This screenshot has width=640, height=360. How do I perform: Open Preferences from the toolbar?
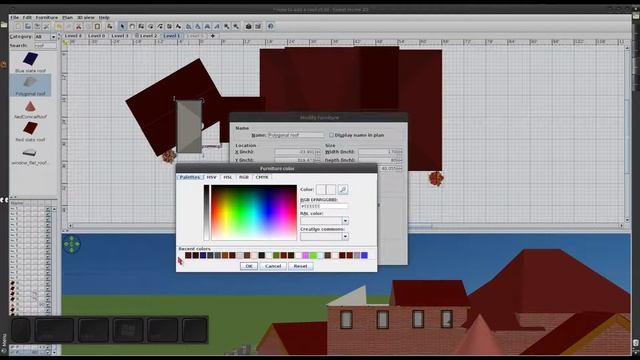(x=46, y=26)
